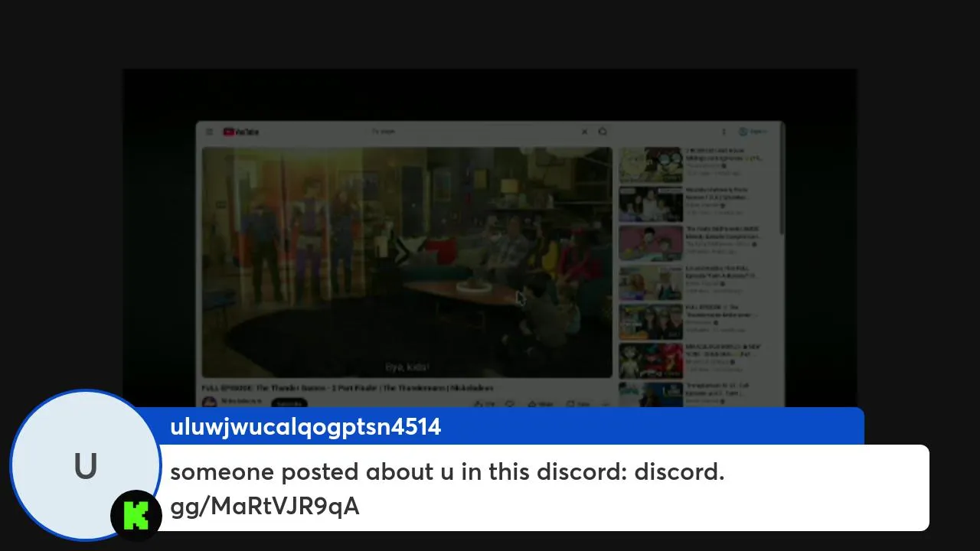Click the round "U" user avatar
This screenshot has width=980, height=551.
[85, 465]
